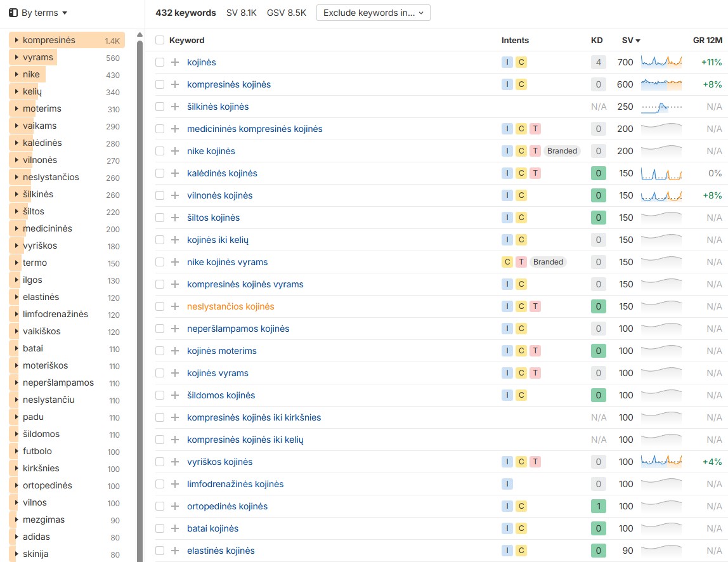Open the By terms grouping dropdown

pyautogui.click(x=38, y=13)
